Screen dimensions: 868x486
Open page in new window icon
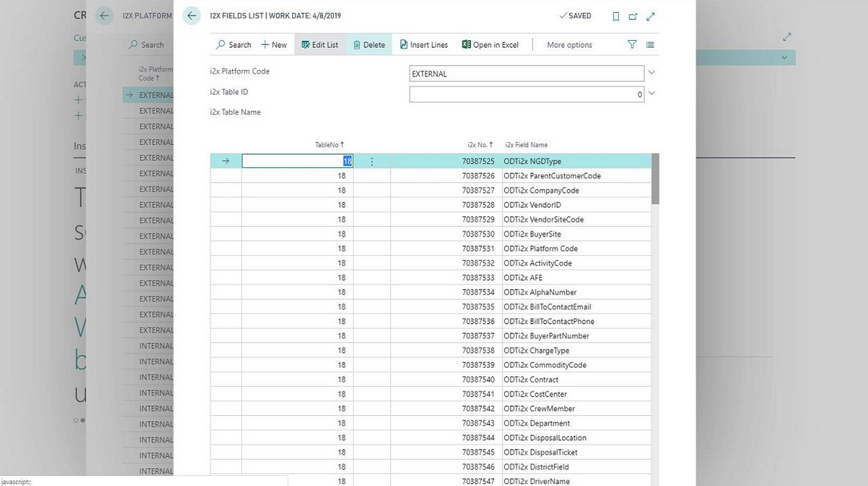633,16
